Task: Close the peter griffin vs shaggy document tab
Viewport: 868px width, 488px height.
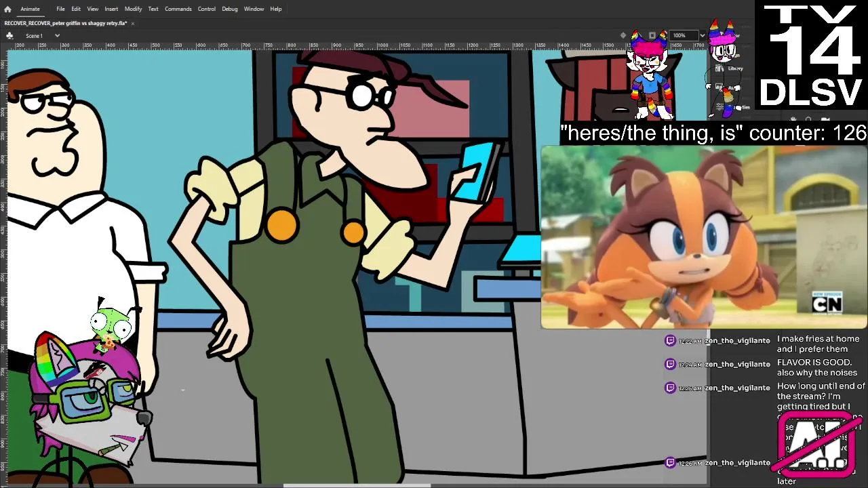Action: coord(133,23)
